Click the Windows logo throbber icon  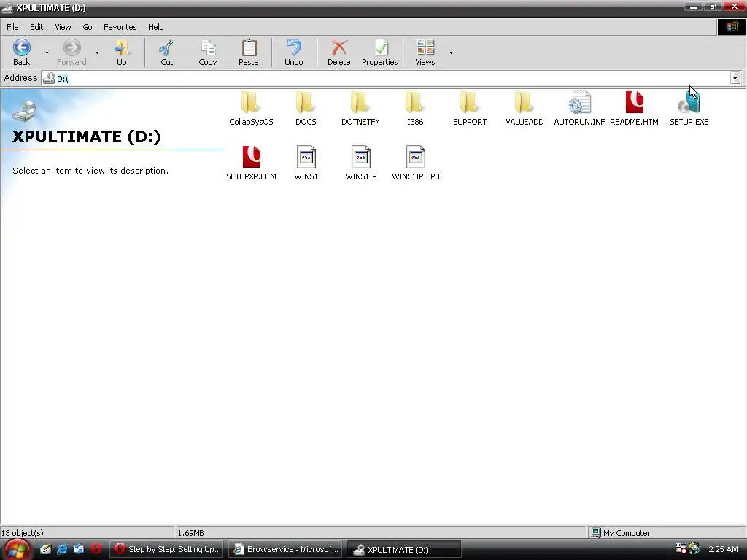732,27
